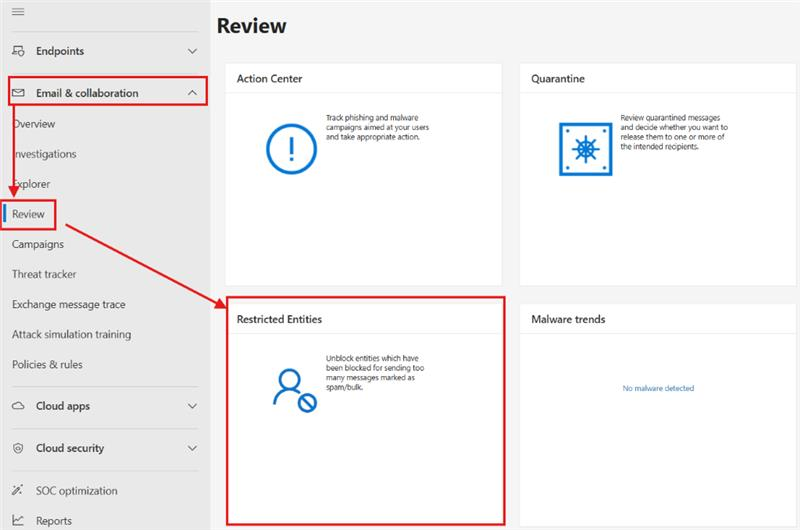
Task: Open Policies & rules
Action: pos(47,365)
